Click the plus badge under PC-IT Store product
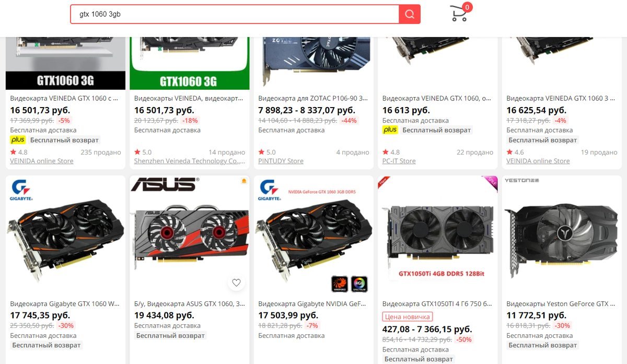627x364 pixels. pos(390,130)
